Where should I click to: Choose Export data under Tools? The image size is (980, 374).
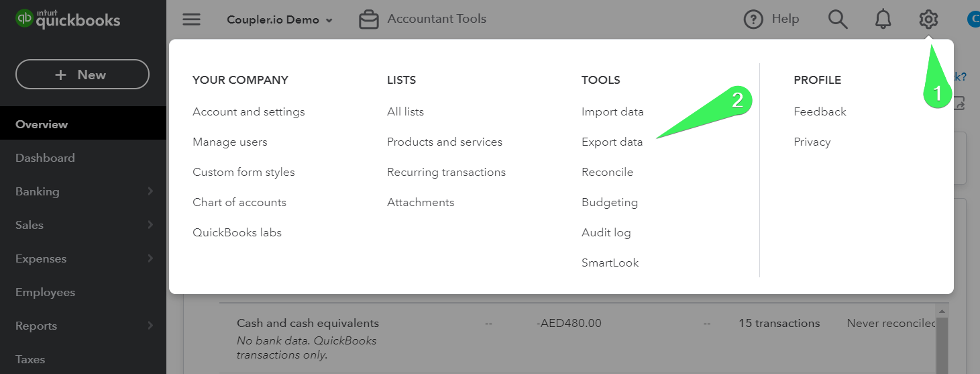point(612,142)
